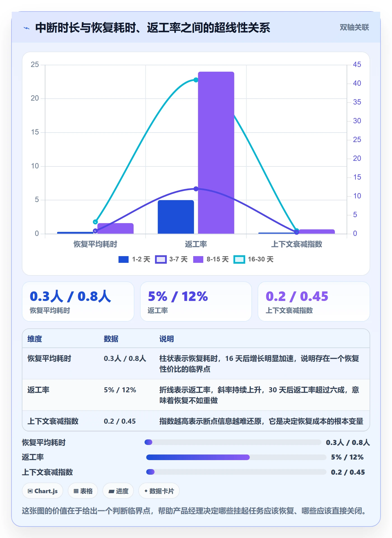The image size is (392, 538).
Task: Click the 说明 column header
Action: (167, 339)
